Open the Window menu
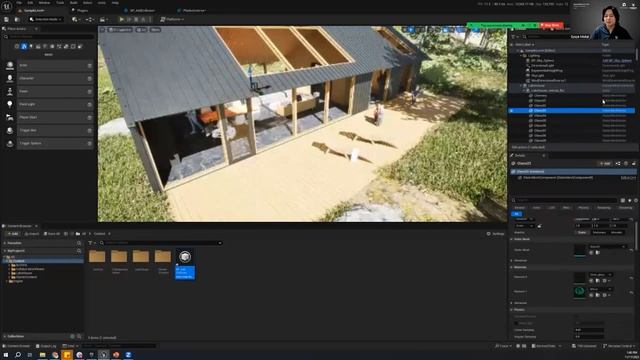 click(44, 2)
